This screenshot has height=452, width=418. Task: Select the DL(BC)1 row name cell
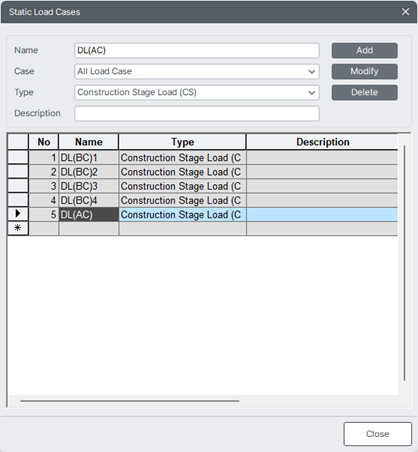point(89,158)
